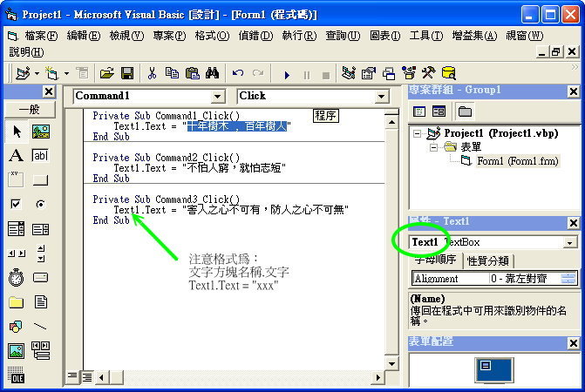Collapse the Project1 (Project1.vbp) tree node

(x=418, y=133)
